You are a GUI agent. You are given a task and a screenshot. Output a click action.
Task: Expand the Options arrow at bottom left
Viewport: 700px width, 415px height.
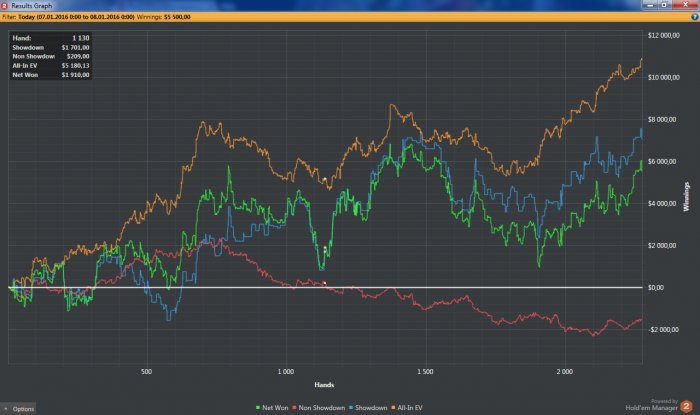click(5, 409)
